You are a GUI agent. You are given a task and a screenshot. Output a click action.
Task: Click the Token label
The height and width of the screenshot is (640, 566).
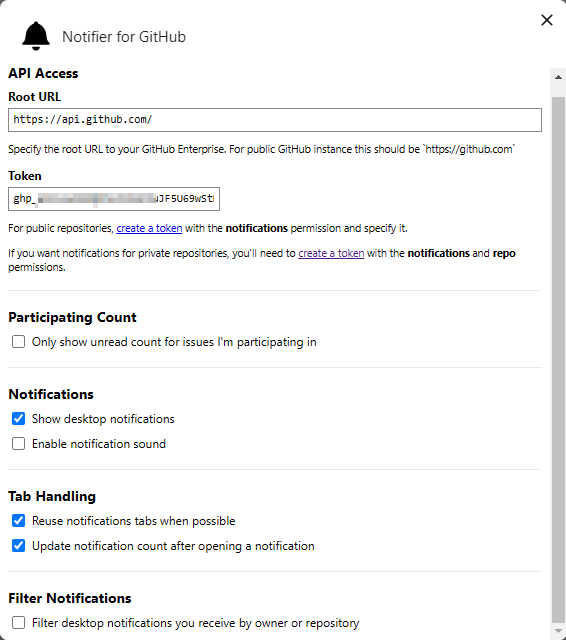25,176
